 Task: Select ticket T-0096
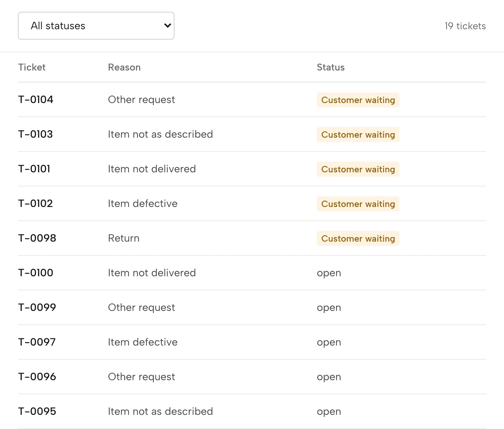click(x=37, y=377)
